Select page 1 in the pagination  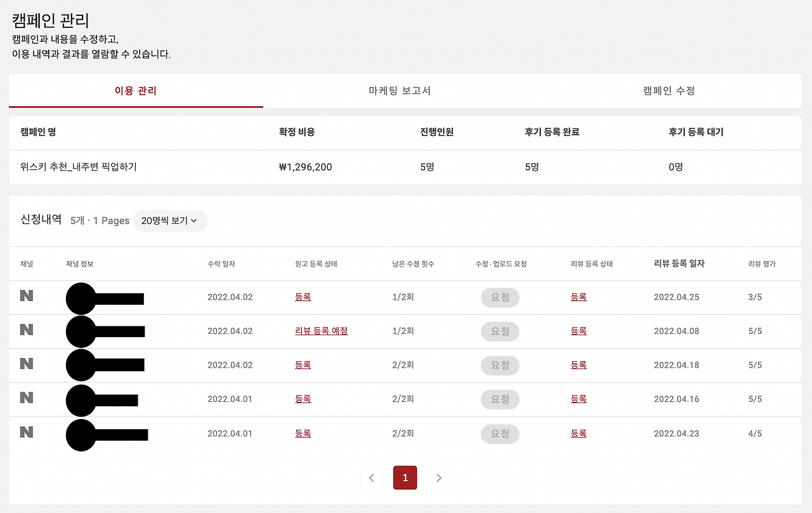point(405,477)
